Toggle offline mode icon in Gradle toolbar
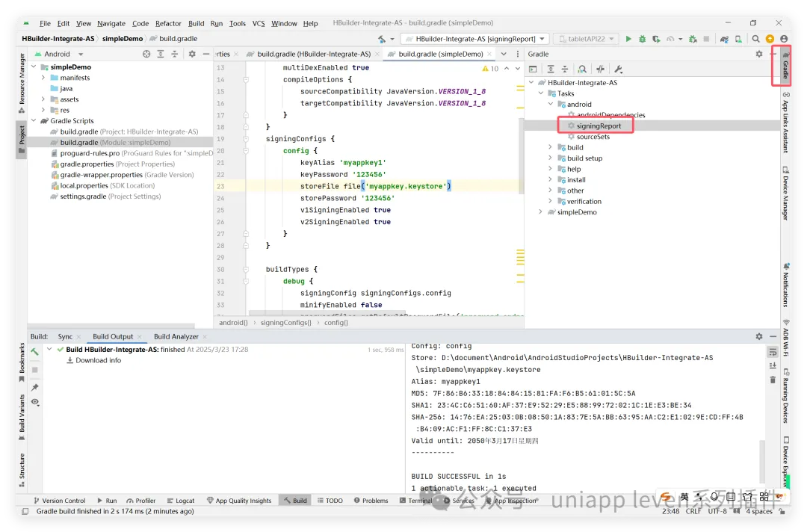The image size is (807, 532). (600, 69)
